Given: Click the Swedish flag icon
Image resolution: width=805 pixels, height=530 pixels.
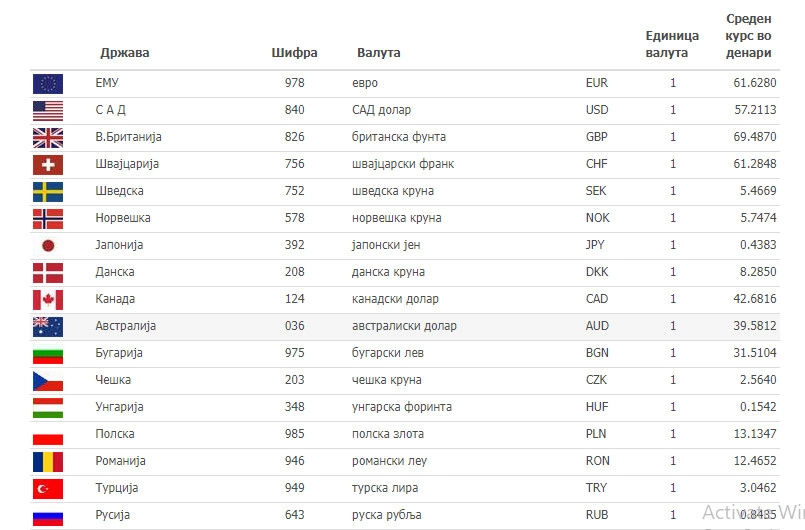Looking at the screenshot, I should 47,191.
